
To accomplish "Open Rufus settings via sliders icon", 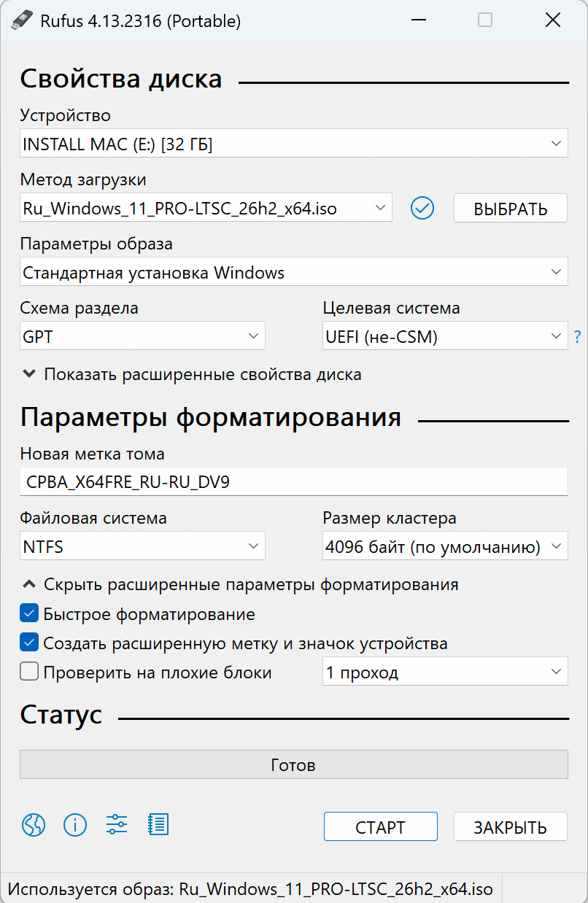I will pos(116,825).
